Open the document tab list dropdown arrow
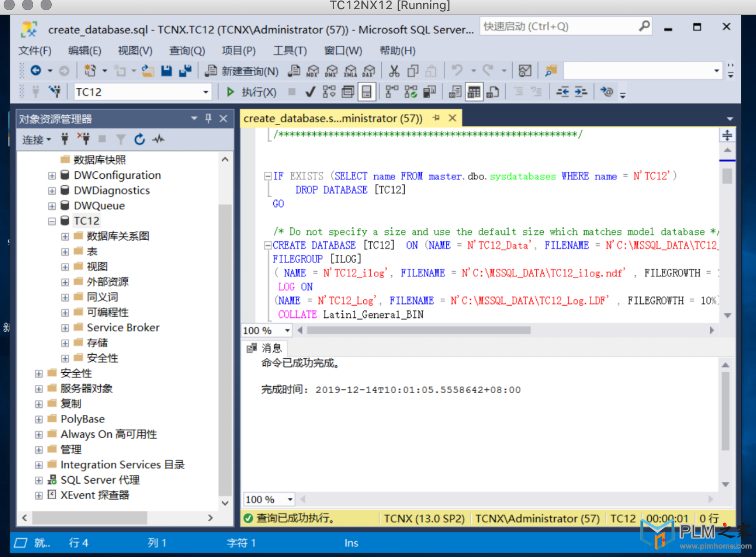The width and height of the screenshot is (756, 557). (x=730, y=119)
